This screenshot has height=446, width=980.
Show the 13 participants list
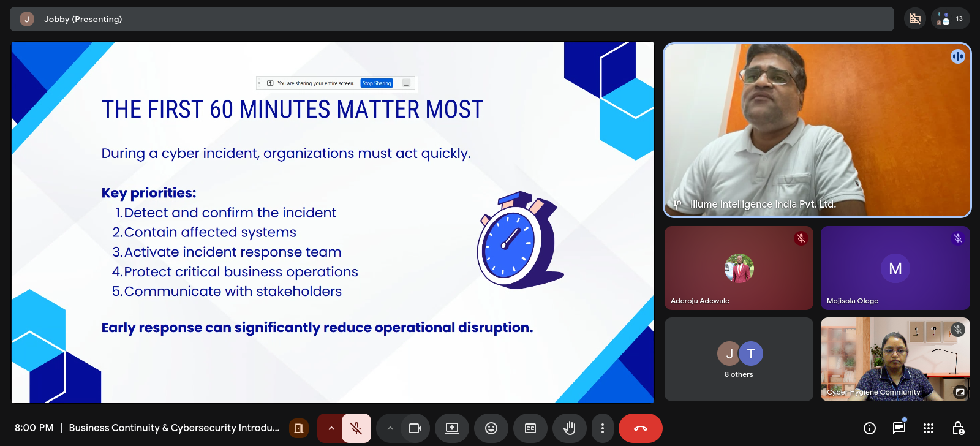pos(951,19)
